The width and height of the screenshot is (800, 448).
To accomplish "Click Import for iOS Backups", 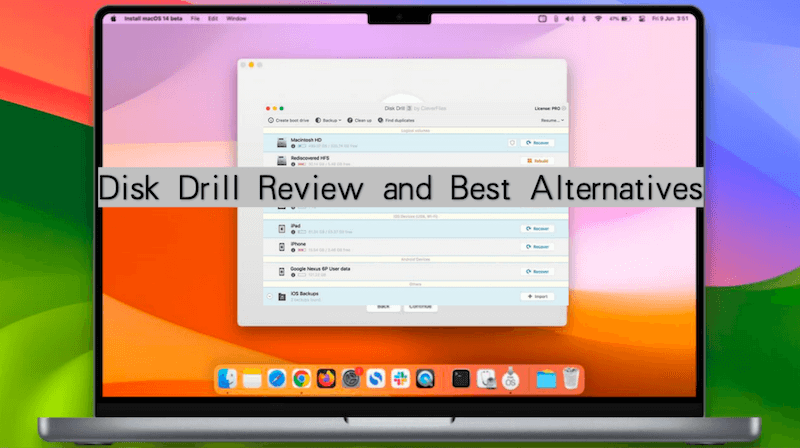I will (x=537, y=296).
